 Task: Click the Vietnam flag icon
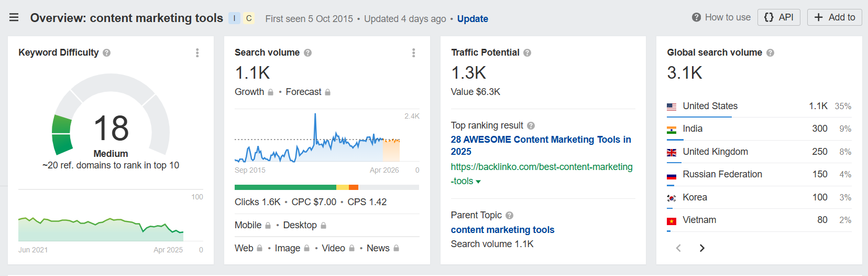point(672,221)
